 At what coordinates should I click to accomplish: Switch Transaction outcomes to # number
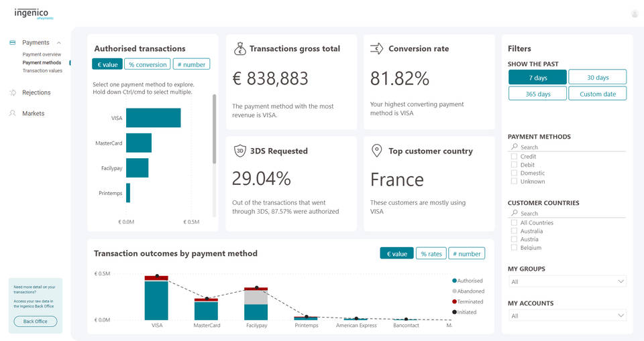(x=467, y=254)
